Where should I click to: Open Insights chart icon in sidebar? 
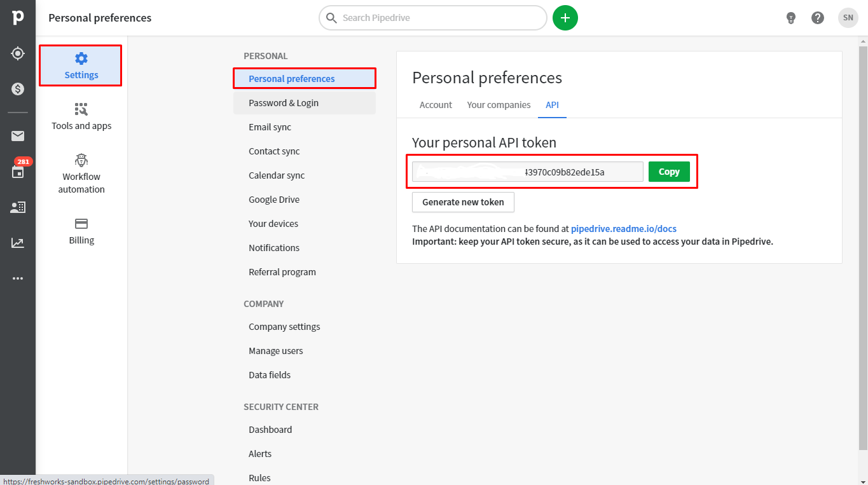coord(18,243)
